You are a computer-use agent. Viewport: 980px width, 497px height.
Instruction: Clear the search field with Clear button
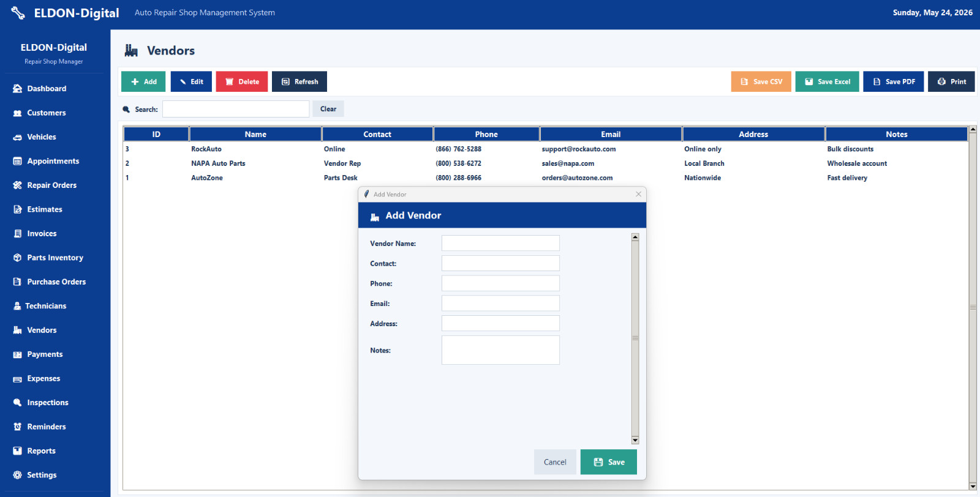pos(328,109)
